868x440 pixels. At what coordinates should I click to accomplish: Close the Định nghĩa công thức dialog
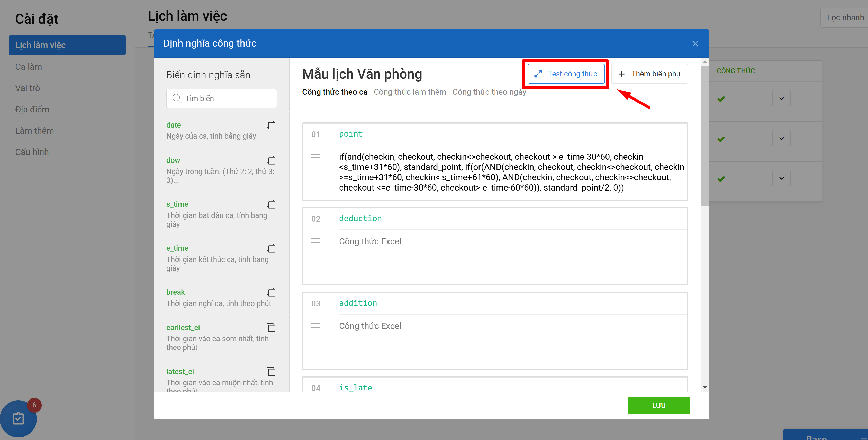pos(695,44)
